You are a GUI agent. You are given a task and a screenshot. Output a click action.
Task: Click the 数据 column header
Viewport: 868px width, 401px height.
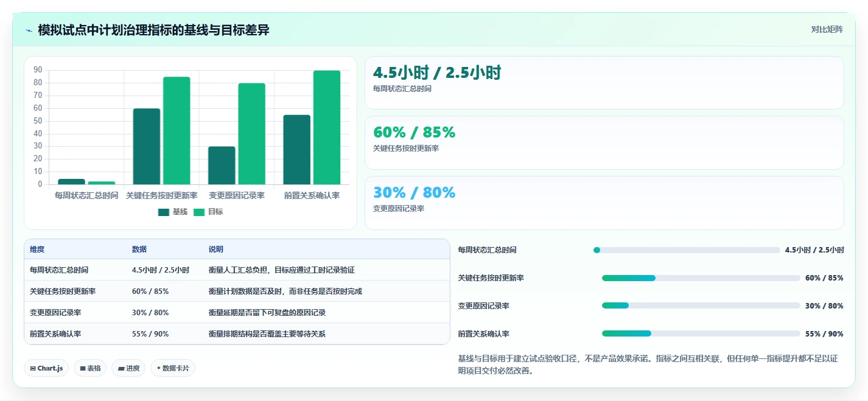(x=139, y=249)
